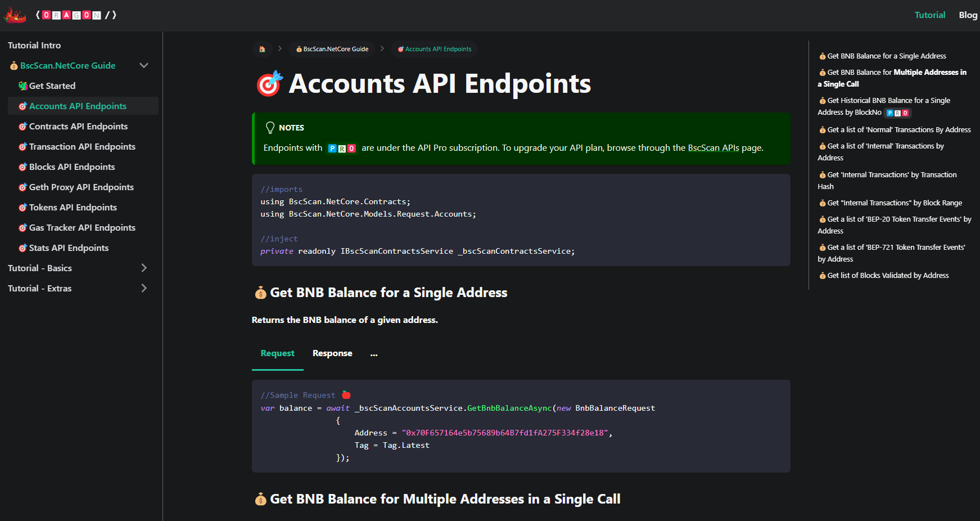Open Gas Tracker API Endpoints page
Screen dimensions: 980x521
pyautogui.click(x=83, y=227)
